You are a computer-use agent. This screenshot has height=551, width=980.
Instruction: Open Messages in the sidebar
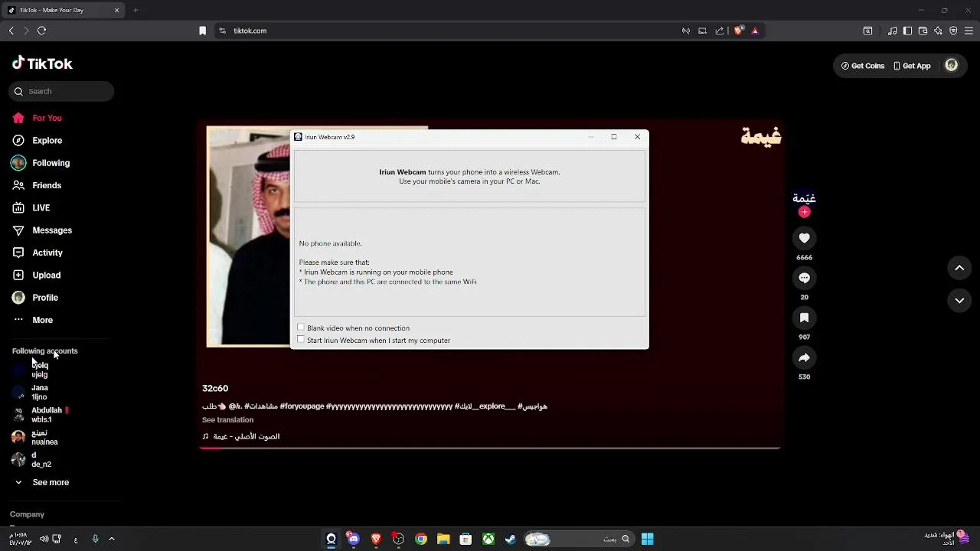(42, 230)
